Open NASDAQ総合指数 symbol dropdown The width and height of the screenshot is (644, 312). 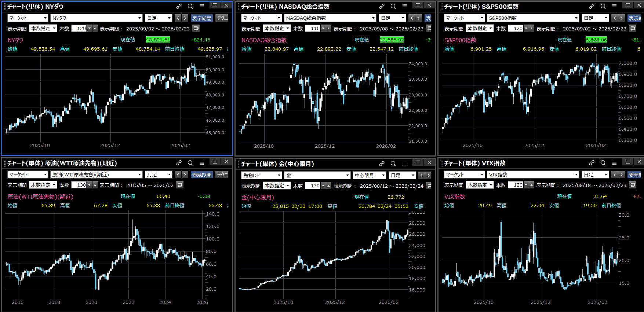(x=330, y=18)
